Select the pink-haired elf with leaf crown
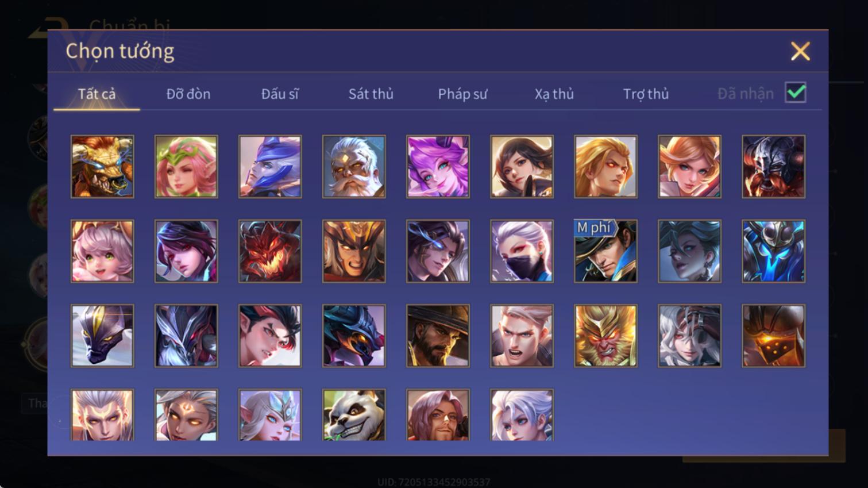The width and height of the screenshot is (868, 488). pyautogui.click(x=186, y=167)
